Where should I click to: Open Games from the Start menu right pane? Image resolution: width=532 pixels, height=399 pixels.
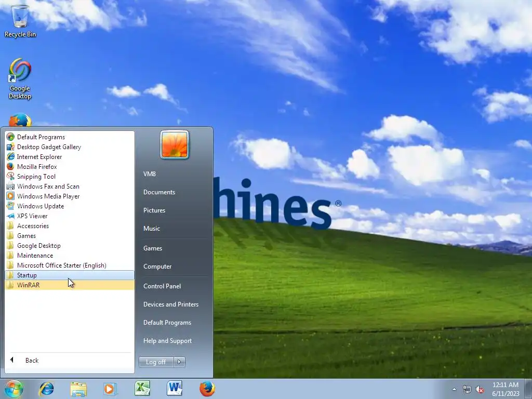coord(175,248)
